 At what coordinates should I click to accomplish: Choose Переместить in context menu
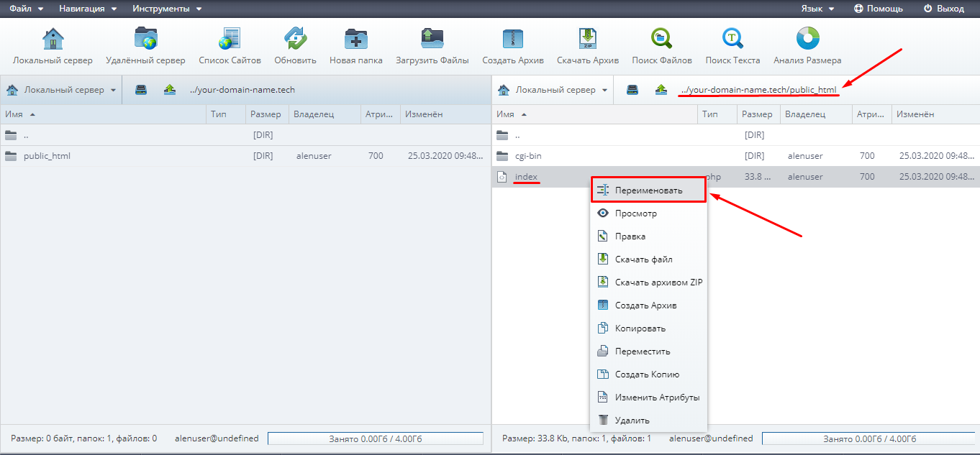(649, 351)
